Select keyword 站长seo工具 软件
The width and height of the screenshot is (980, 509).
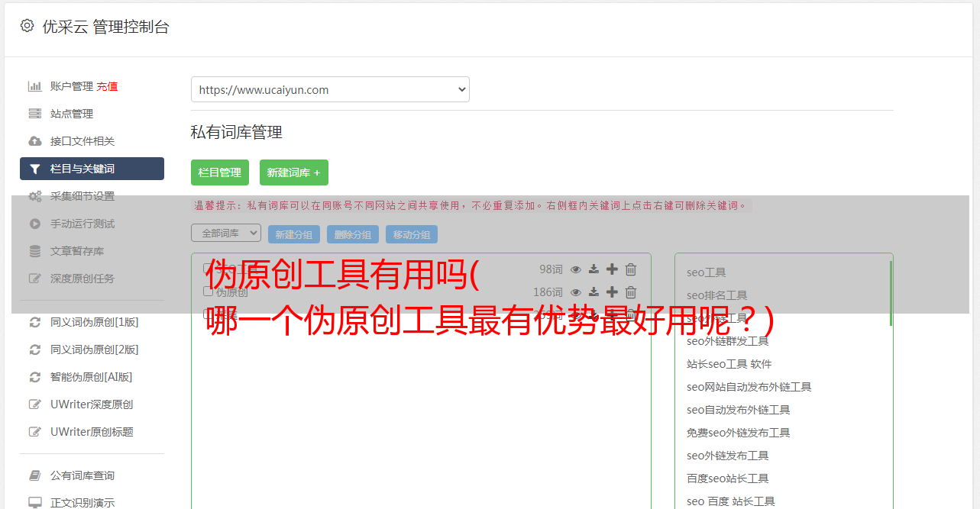tap(729, 364)
